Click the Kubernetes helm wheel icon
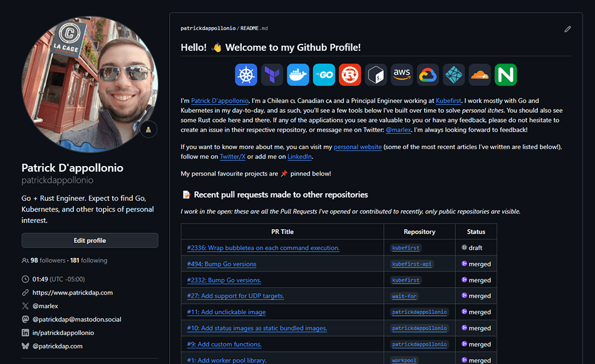595x364 pixels. 246,75
